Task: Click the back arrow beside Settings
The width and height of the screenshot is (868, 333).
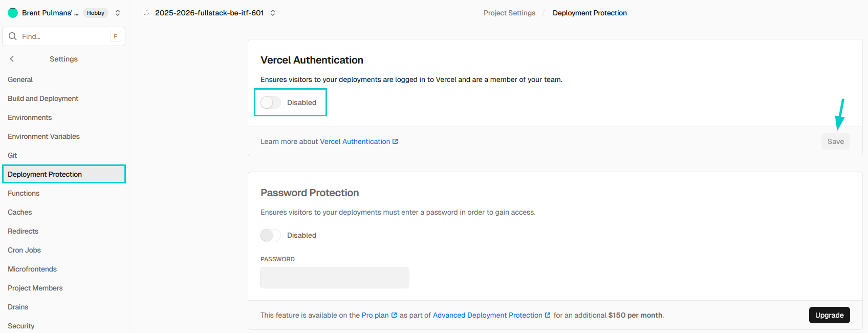Action: [x=12, y=59]
